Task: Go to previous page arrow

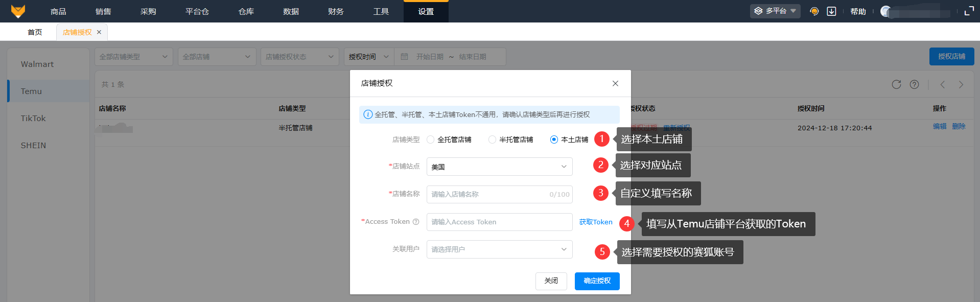Action: coord(943,84)
